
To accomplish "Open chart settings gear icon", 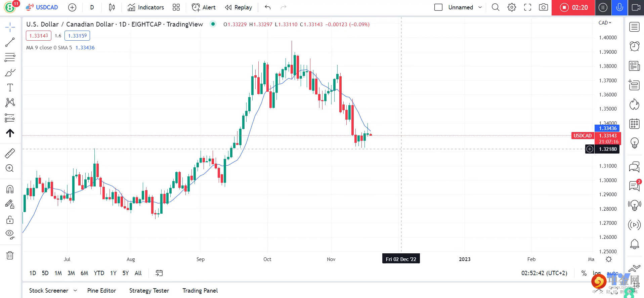I will tap(512, 7).
